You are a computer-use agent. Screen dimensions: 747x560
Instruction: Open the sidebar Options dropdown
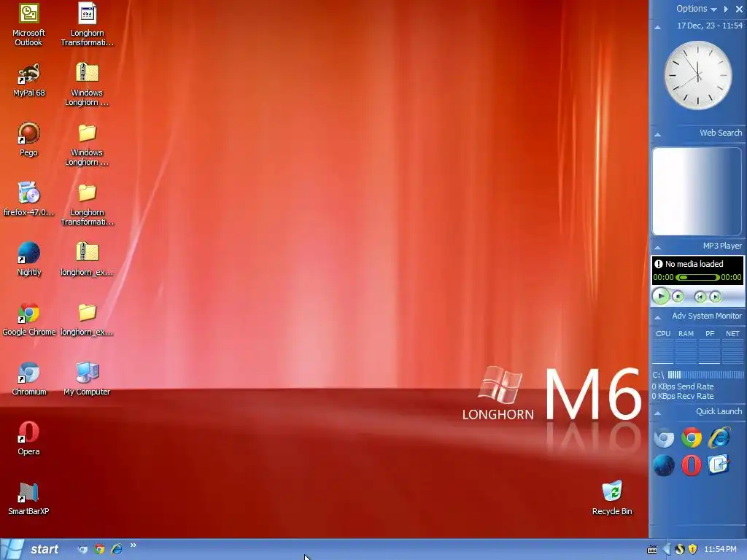point(696,9)
